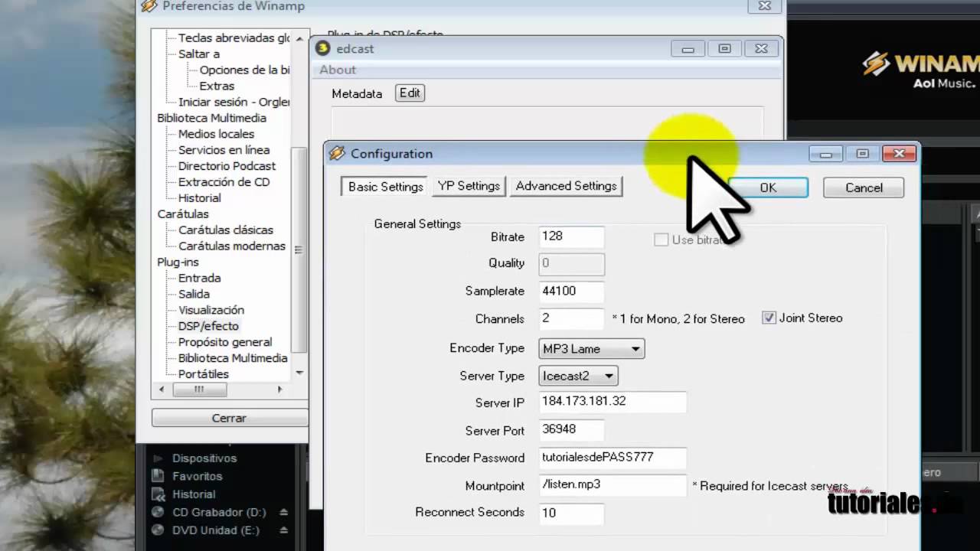
Task: Click the Encoder Password field
Action: [x=612, y=458]
